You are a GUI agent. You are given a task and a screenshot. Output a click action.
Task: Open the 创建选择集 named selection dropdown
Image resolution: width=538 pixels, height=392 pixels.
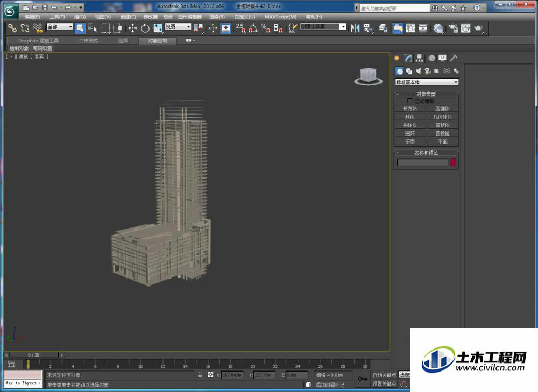(x=323, y=26)
